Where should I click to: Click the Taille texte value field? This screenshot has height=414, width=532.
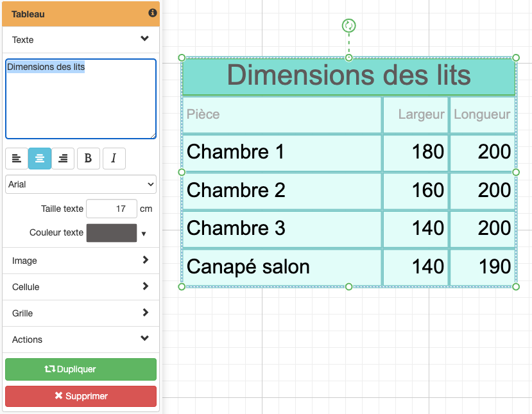(112, 209)
